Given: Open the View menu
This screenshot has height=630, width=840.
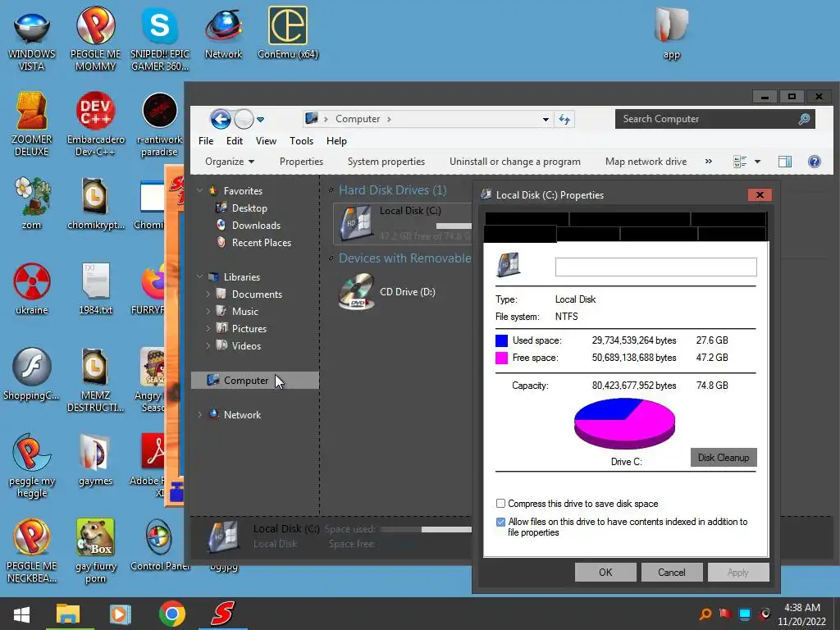Looking at the screenshot, I should click(x=266, y=141).
